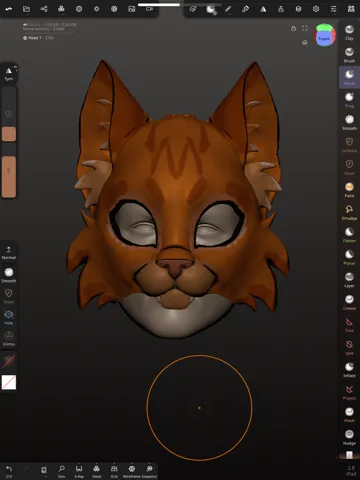The image size is (360, 480).
Task: Select the Smudge tool
Action: click(349, 212)
